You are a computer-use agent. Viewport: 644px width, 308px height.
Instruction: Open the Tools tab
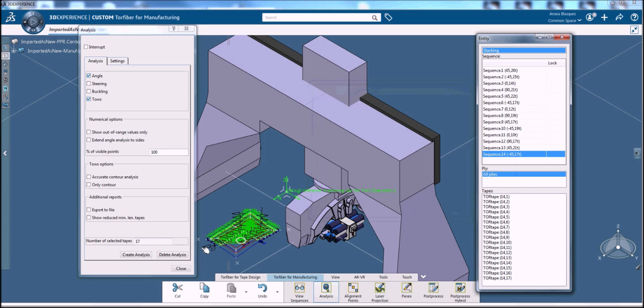coord(383,277)
